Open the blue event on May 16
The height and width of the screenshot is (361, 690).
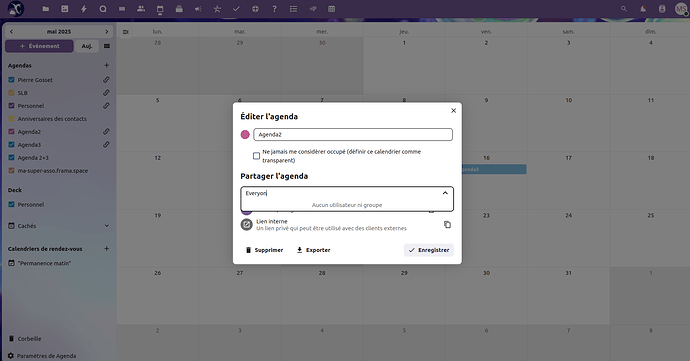pyautogui.click(x=494, y=169)
